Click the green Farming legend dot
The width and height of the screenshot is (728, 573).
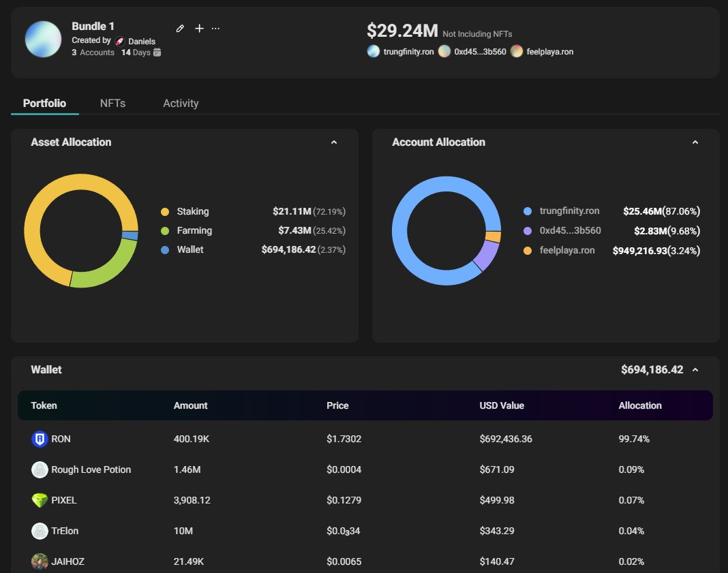click(165, 230)
